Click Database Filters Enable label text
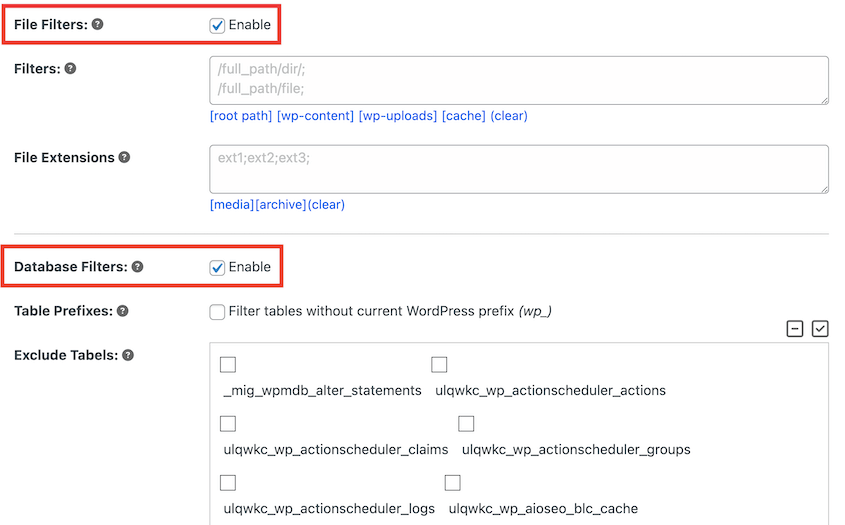The image size is (845, 525). [x=250, y=267]
